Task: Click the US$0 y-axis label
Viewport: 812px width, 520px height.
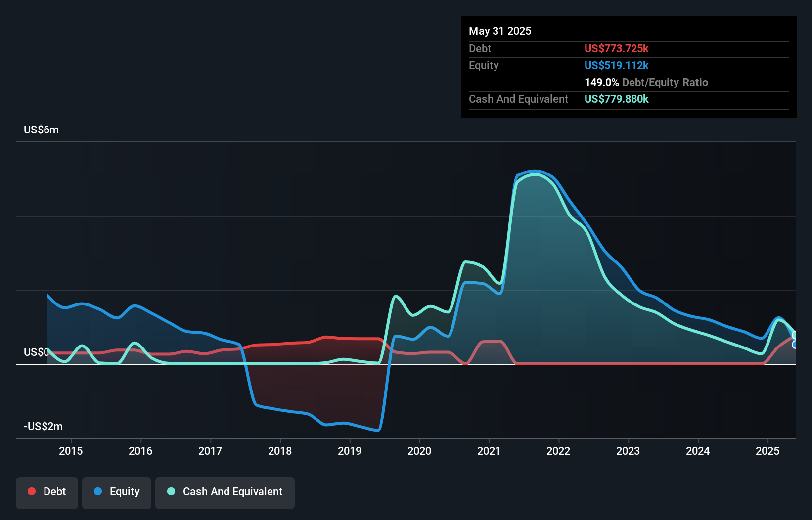Action: tap(36, 352)
